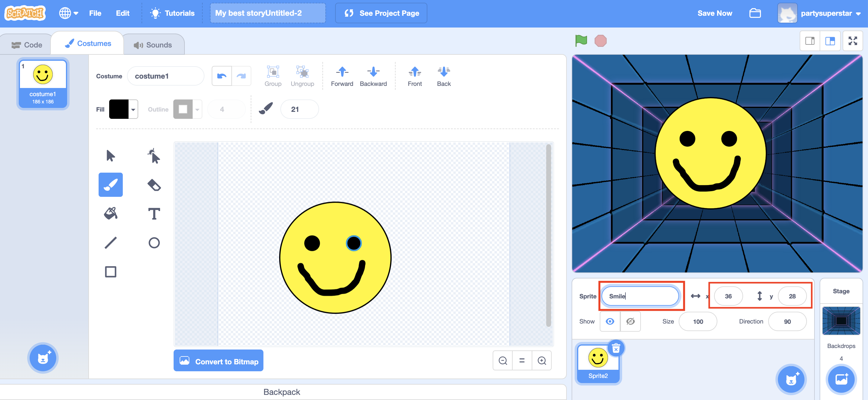
Task: Switch to the Sounds tab
Action: pos(153,44)
